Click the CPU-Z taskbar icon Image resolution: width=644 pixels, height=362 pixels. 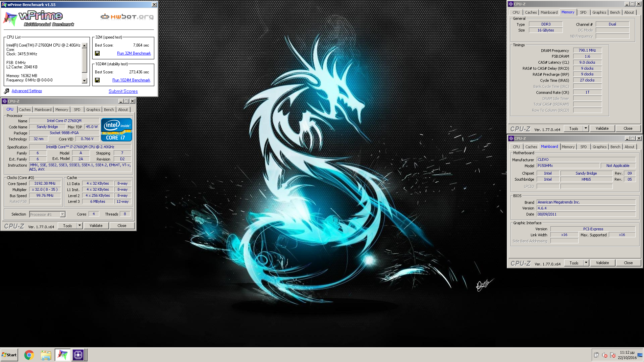78,355
